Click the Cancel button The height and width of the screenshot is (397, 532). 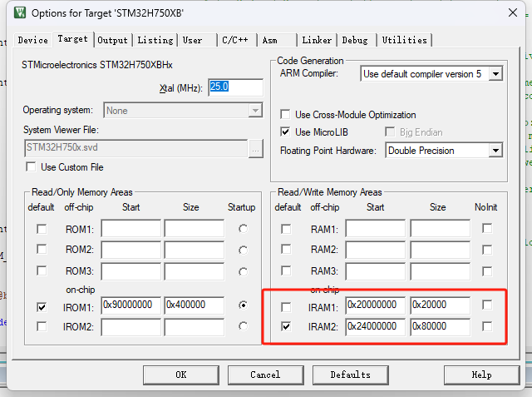pyautogui.click(x=265, y=375)
